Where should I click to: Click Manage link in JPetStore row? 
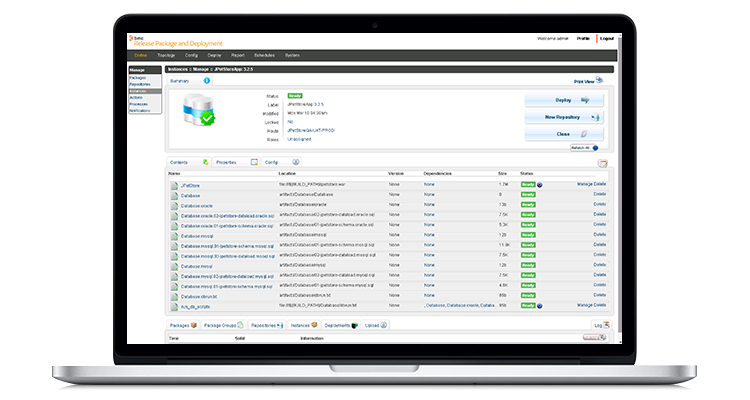click(584, 184)
